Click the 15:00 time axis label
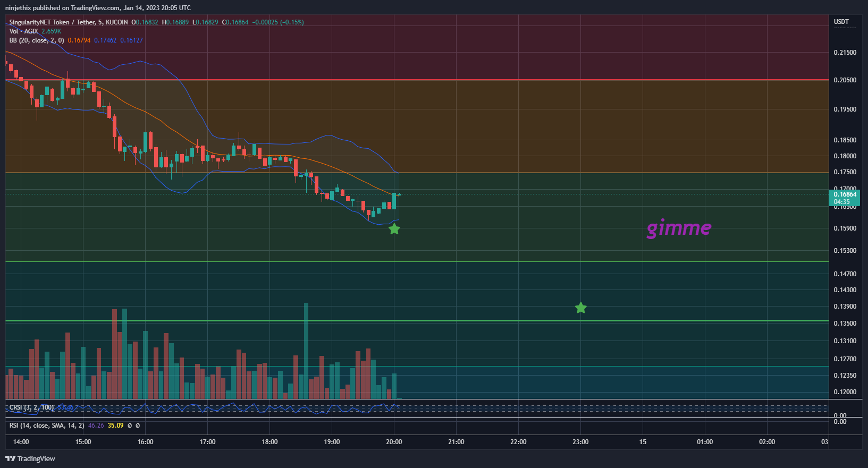This screenshot has width=868, height=468. click(83, 442)
